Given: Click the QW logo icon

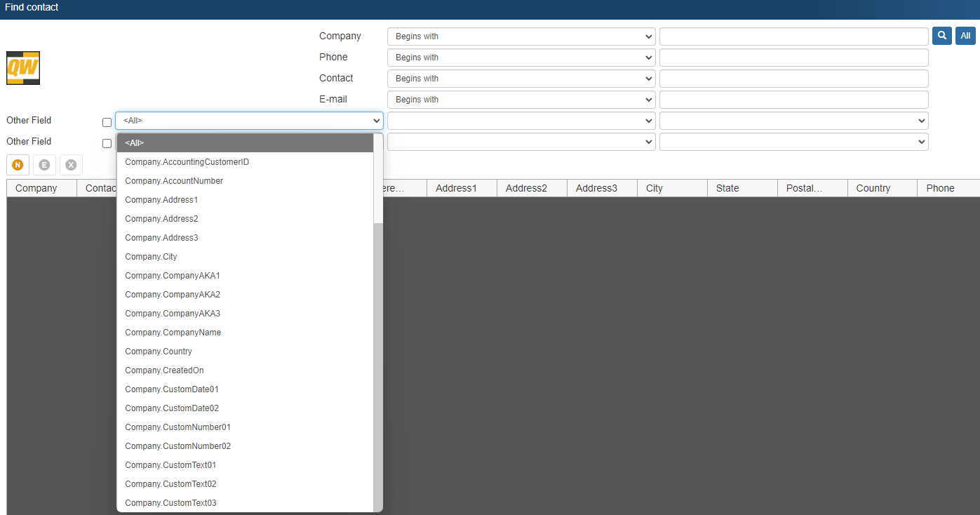Looking at the screenshot, I should (23, 68).
